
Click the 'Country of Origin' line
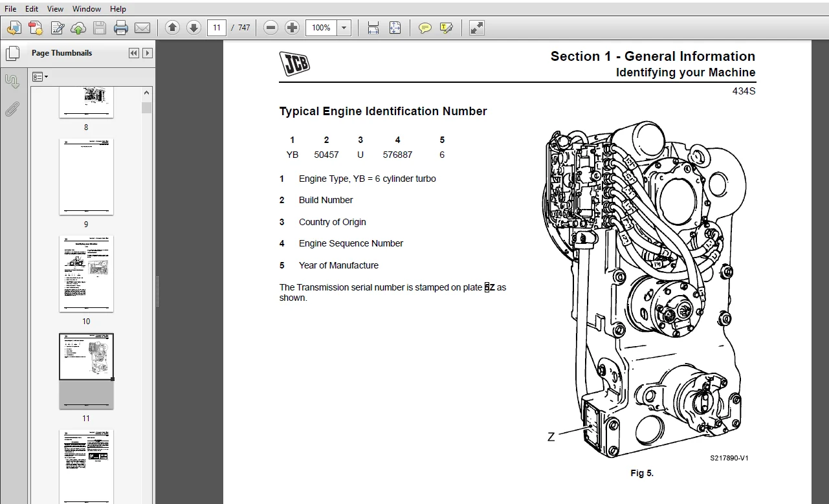coord(332,222)
